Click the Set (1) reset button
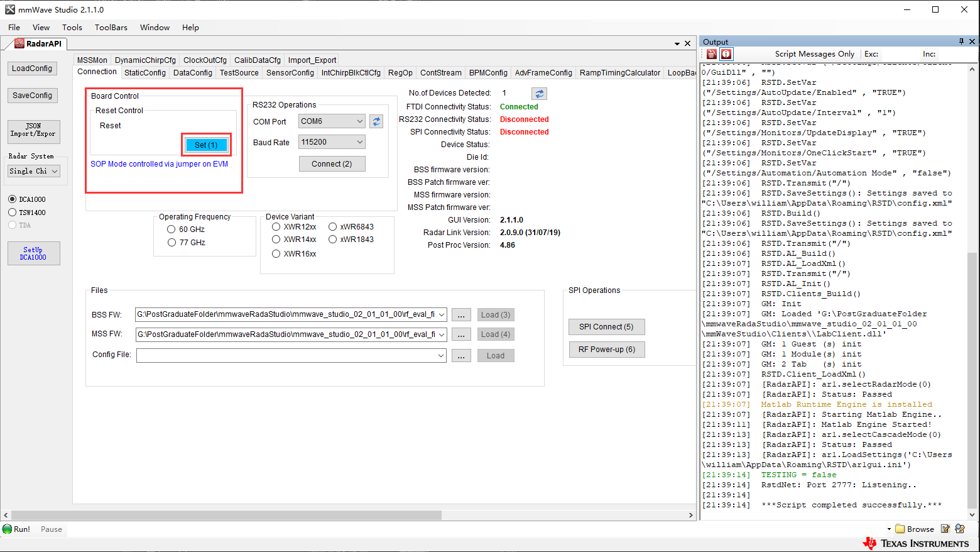The height and width of the screenshot is (552, 980). (206, 145)
